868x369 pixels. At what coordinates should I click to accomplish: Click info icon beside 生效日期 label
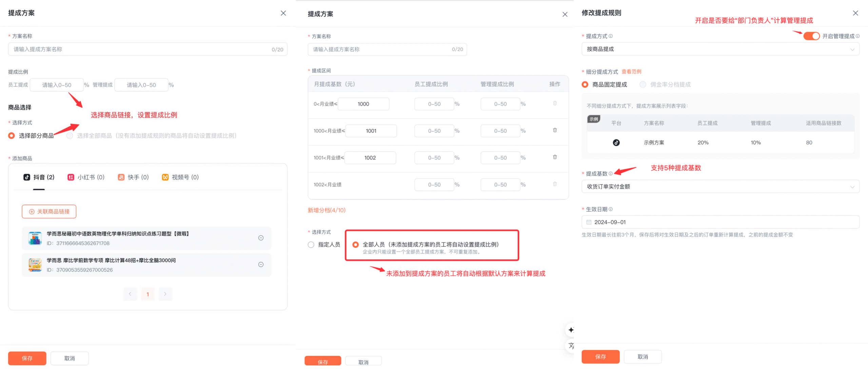(611, 209)
